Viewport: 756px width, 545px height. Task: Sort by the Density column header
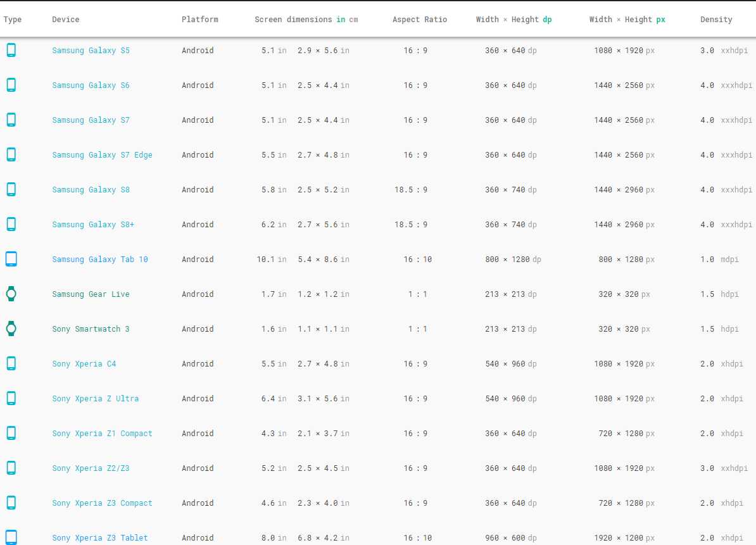[716, 20]
